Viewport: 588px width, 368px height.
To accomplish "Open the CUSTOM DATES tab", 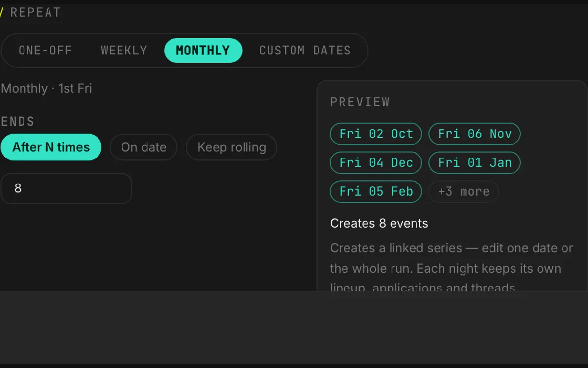I will tap(305, 51).
